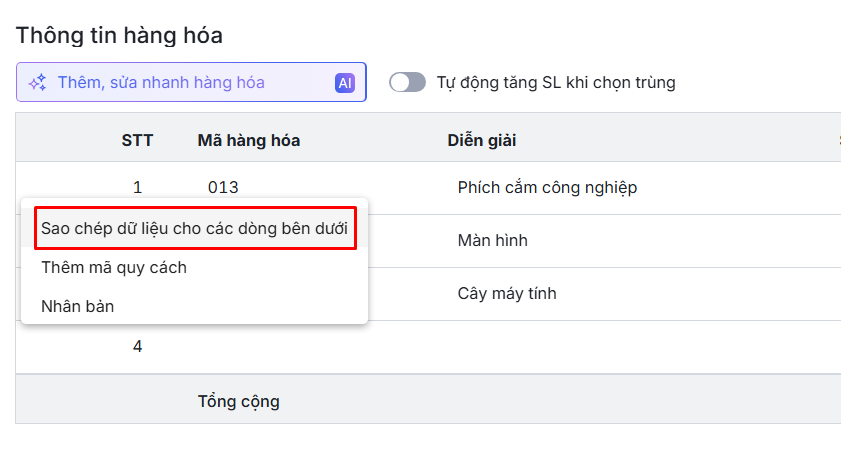Image resolution: width=841 pixels, height=450 pixels.
Task: Click the "Mã hàng hóa" column header
Action: click(249, 140)
